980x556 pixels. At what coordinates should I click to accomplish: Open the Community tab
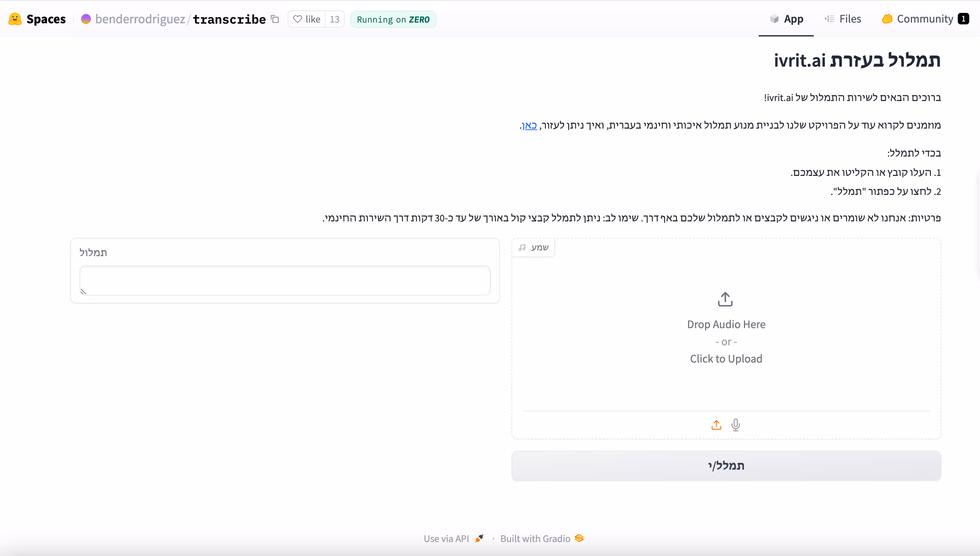(925, 19)
